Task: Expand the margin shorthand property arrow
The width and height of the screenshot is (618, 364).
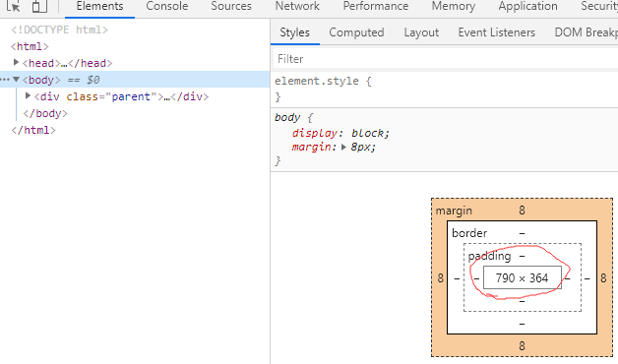Action: 343,147
